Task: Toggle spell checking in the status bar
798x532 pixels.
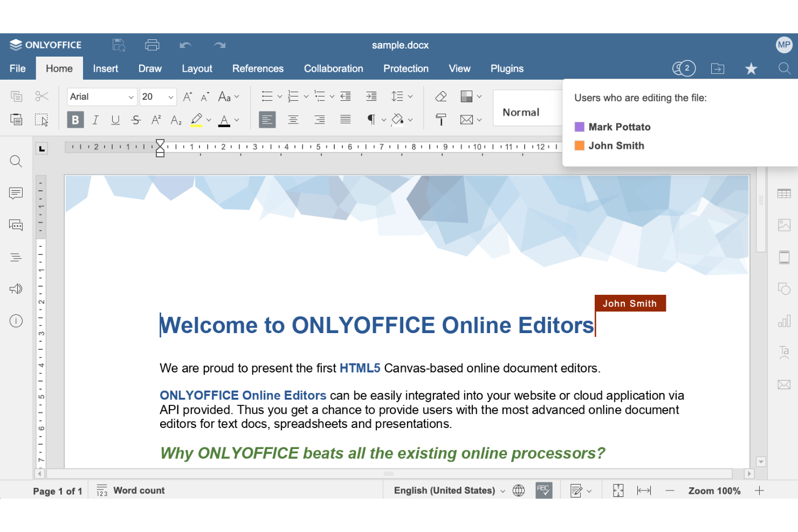Action: tap(544, 490)
